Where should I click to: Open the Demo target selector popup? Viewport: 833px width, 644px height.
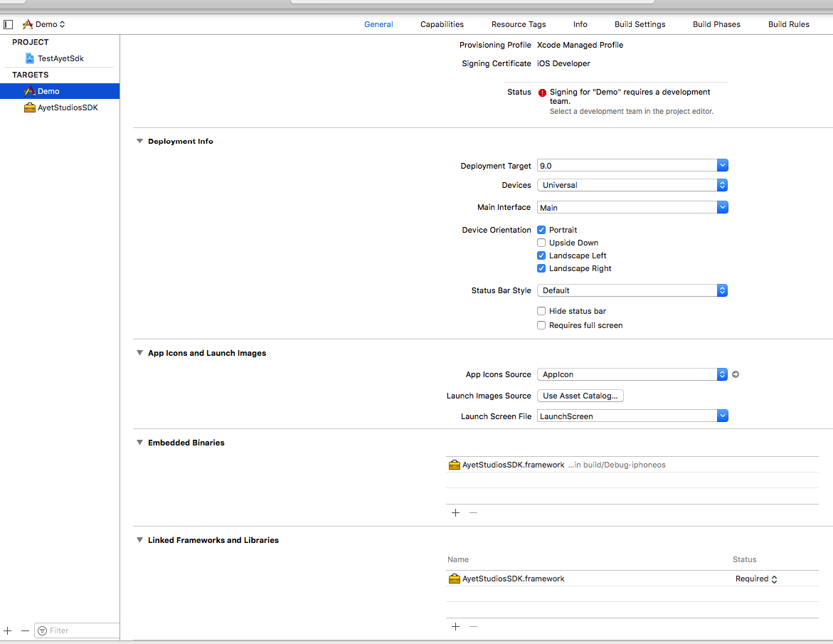(x=44, y=24)
